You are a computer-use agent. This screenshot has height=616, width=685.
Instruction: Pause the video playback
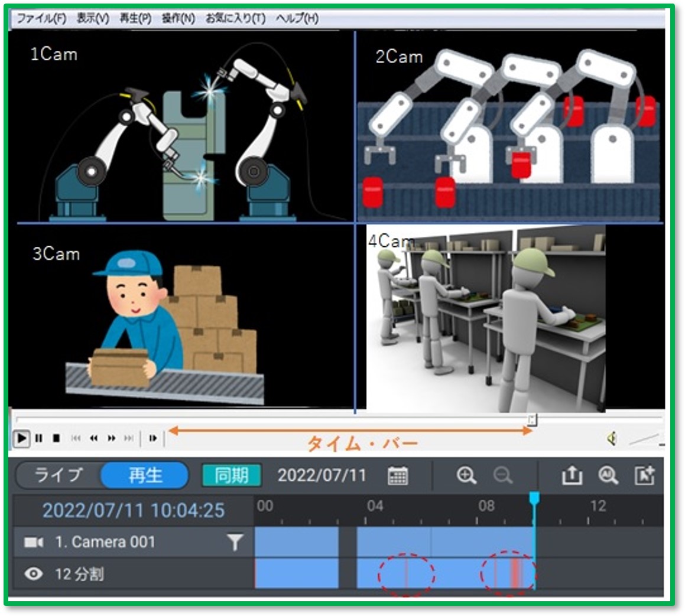[39, 438]
